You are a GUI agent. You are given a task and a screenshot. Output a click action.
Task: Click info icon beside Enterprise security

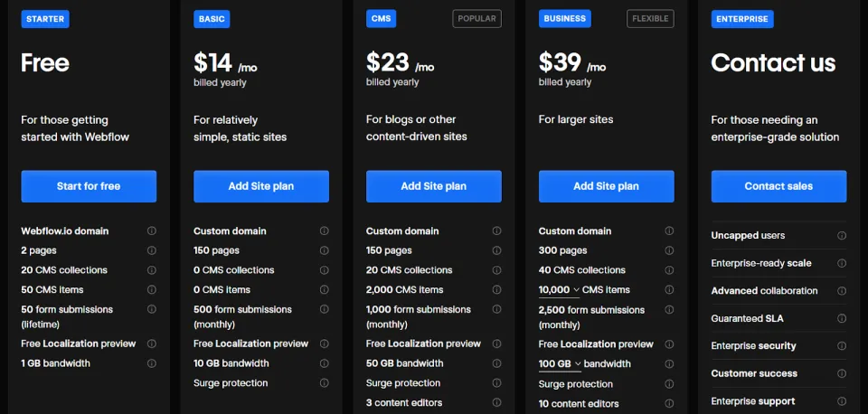tap(842, 346)
